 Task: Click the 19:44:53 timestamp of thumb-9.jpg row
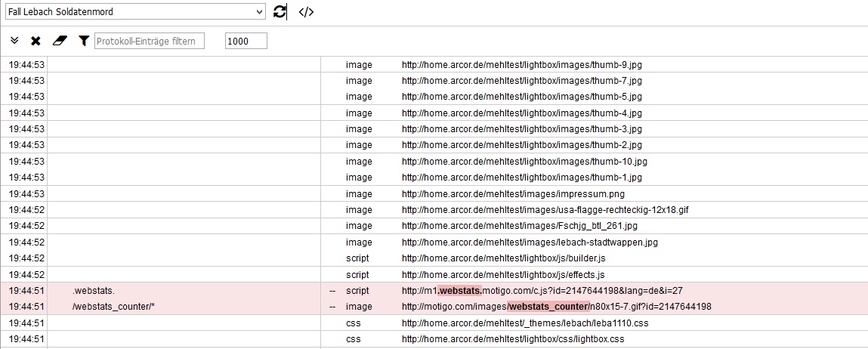(x=26, y=65)
